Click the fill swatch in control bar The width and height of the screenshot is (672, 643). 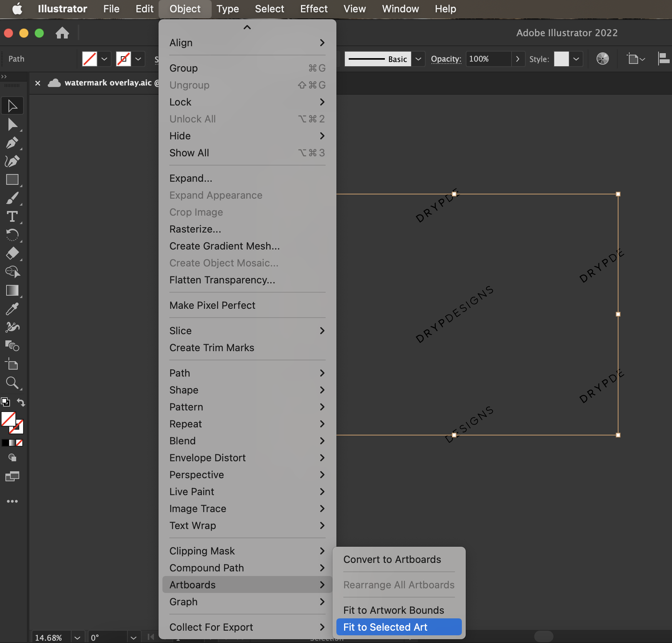[90, 59]
